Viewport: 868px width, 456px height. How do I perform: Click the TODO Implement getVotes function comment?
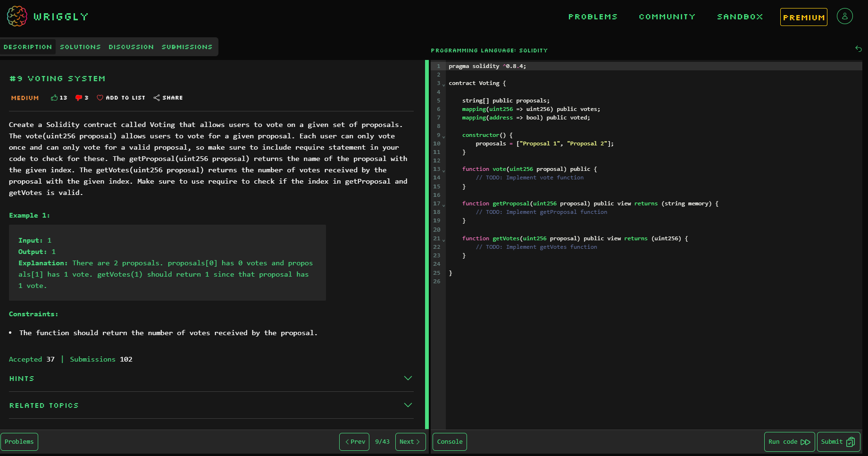[x=536, y=247]
